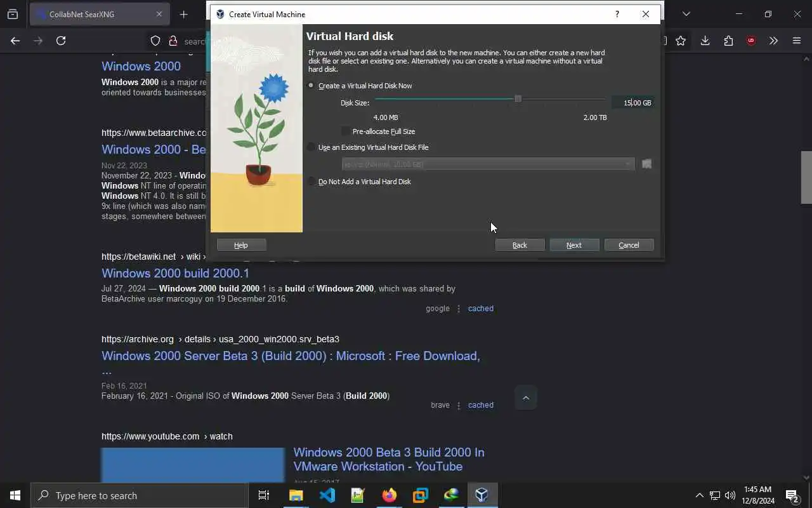Click the Disk Size slider handle
This screenshot has height=508, width=812.
click(518, 99)
